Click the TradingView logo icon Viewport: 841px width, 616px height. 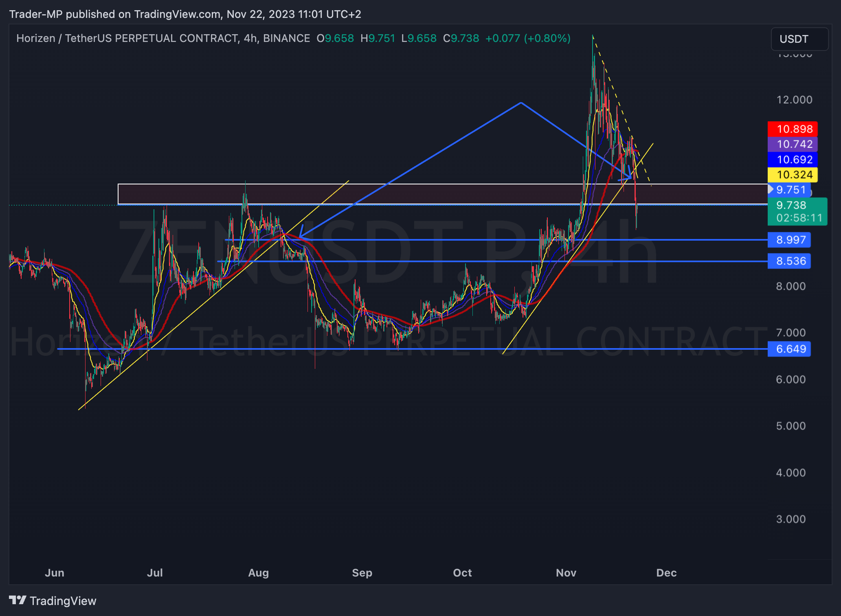[18, 600]
